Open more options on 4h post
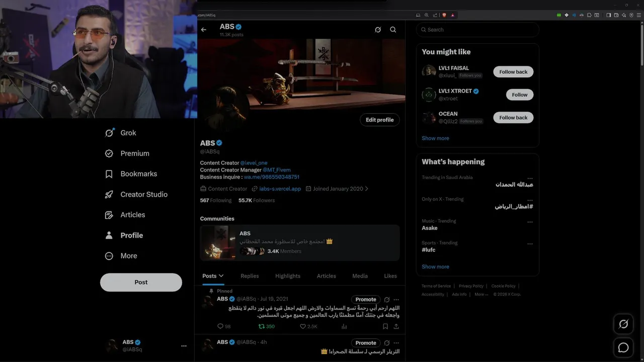The height and width of the screenshot is (362, 644). (396, 343)
